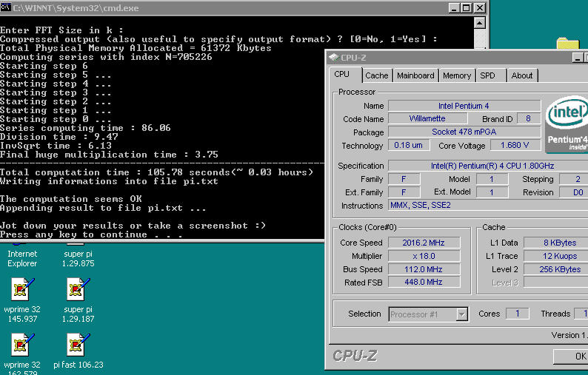The width and height of the screenshot is (588, 375).
Task: Click the cmd.exe title bar system icon
Action: pyautogui.click(x=5, y=7)
